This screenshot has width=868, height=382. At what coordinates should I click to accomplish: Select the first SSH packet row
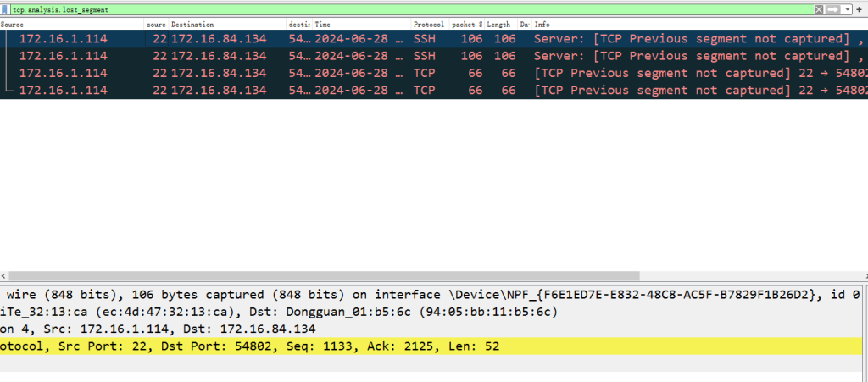[x=339, y=39]
